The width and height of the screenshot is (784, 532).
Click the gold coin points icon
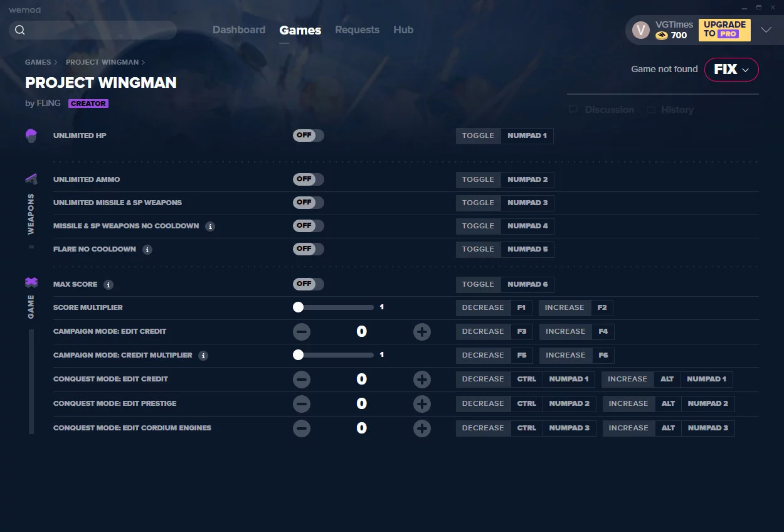point(662,36)
